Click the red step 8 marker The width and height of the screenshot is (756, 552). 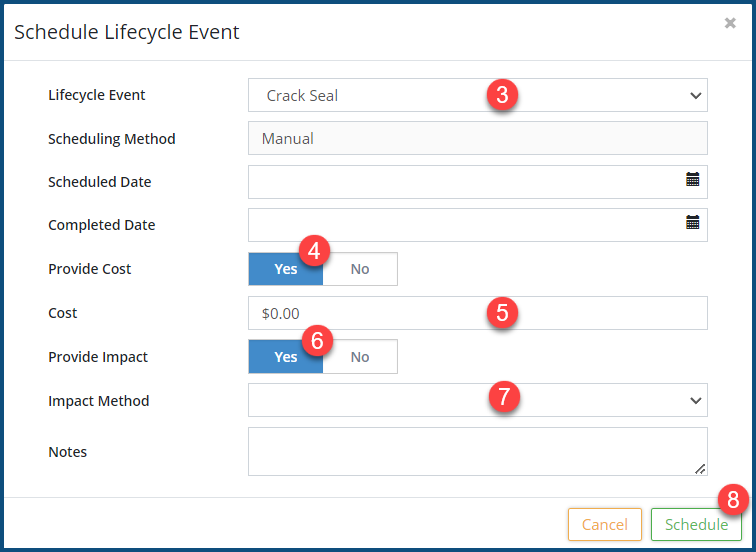tap(732, 499)
